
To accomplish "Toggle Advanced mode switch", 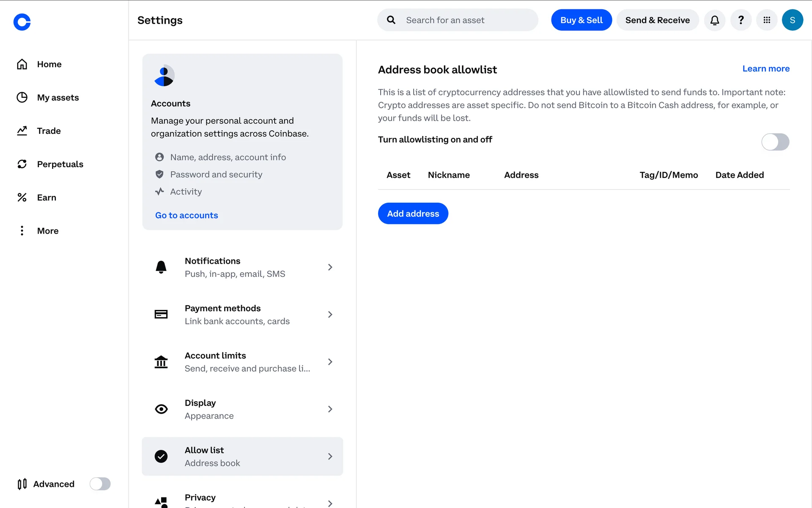I will coord(100,484).
